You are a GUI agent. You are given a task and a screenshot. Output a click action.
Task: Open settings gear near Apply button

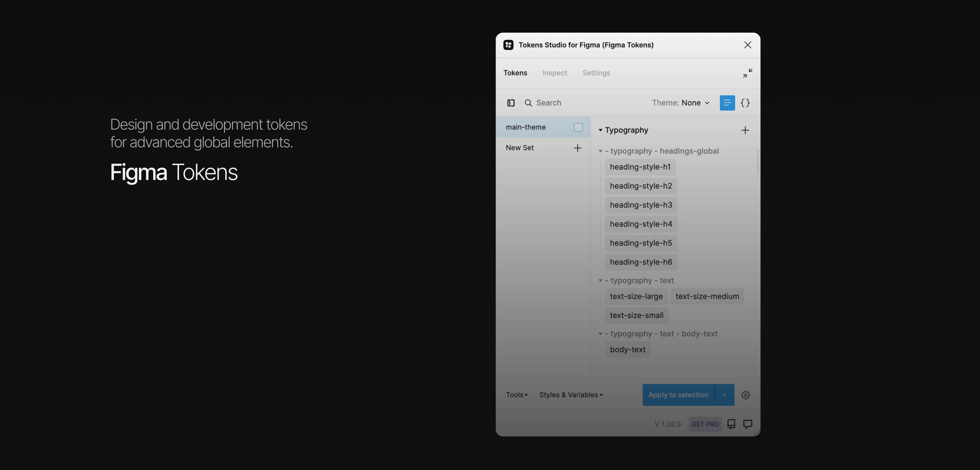pos(745,395)
